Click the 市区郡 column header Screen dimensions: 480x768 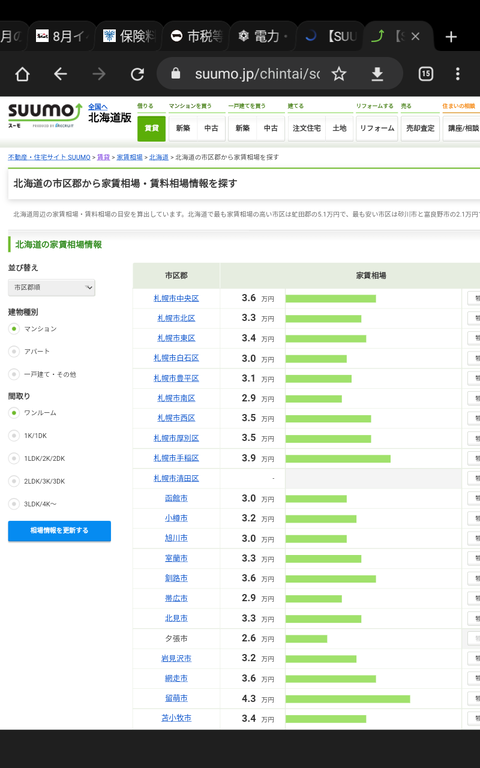pos(176,276)
